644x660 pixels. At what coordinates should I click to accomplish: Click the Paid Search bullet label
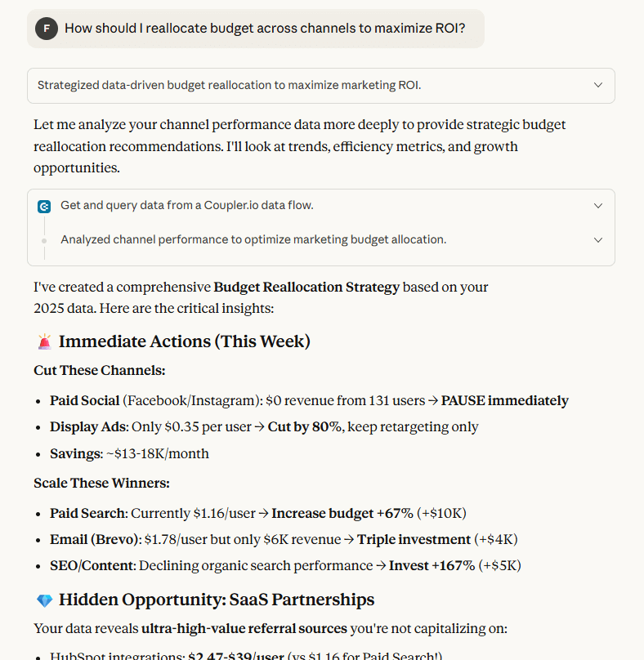(x=88, y=514)
